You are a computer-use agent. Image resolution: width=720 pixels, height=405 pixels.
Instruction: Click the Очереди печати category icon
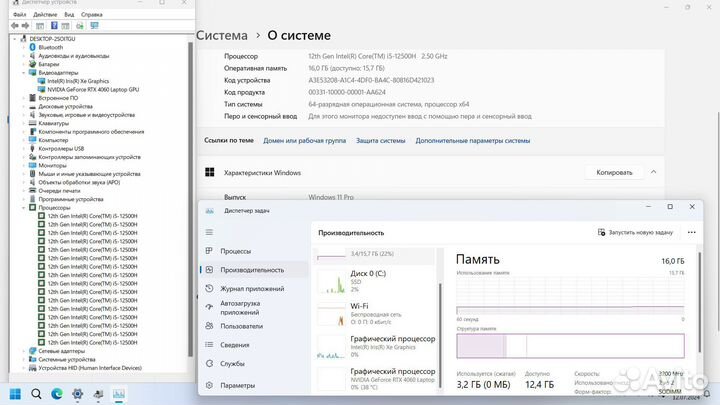pos(33,191)
